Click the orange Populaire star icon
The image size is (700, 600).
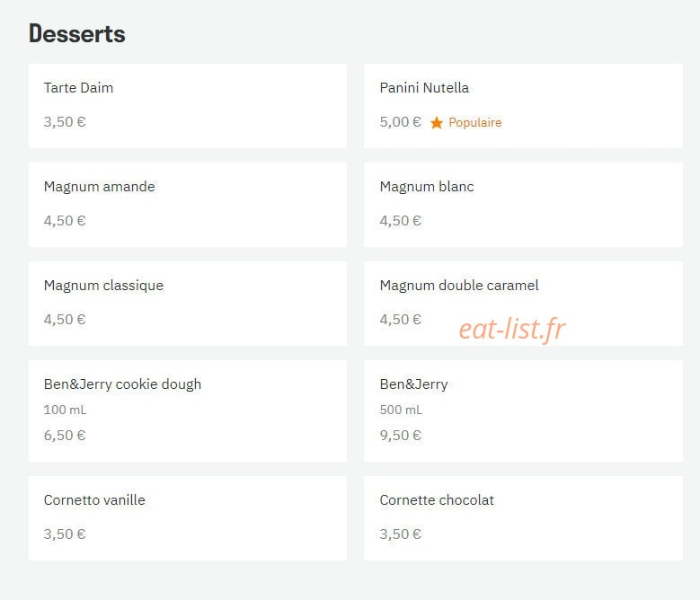(x=436, y=122)
